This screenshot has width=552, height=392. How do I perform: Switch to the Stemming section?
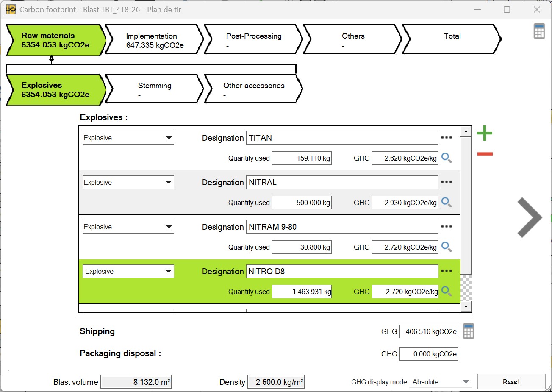(154, 89)
